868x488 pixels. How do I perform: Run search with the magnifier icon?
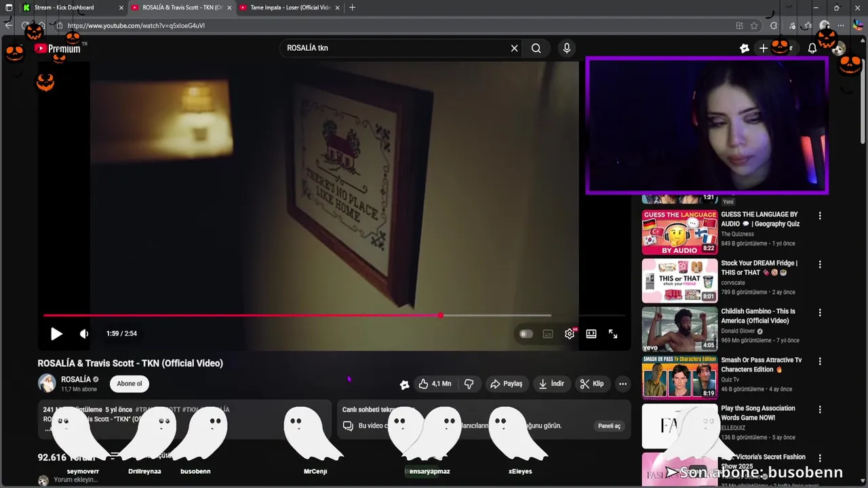click(x=536, y=48)
